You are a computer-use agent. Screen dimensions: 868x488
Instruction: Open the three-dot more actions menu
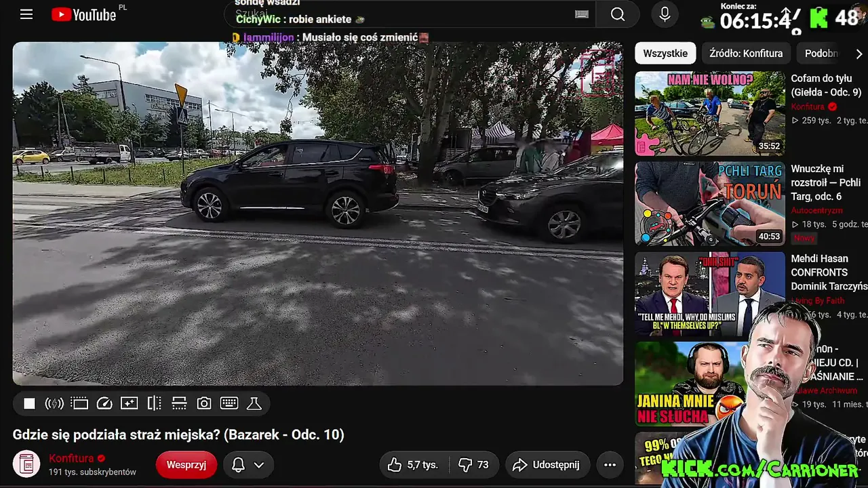610,465
